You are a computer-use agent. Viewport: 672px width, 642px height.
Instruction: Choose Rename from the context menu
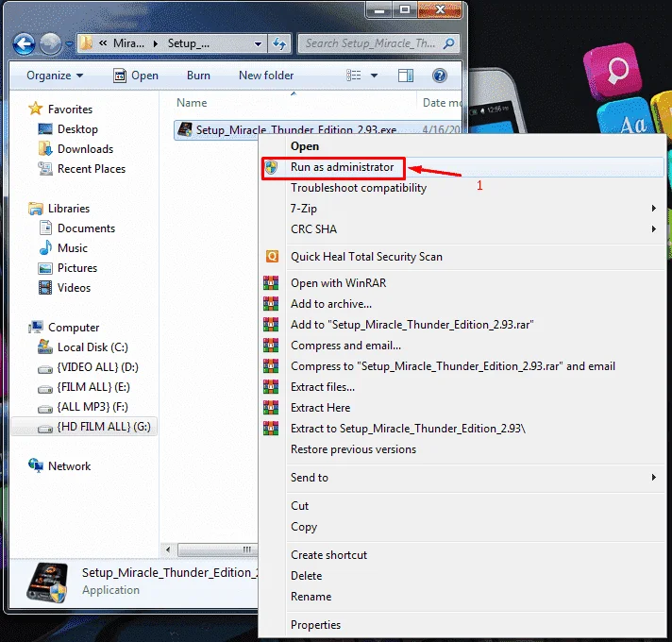462,597
